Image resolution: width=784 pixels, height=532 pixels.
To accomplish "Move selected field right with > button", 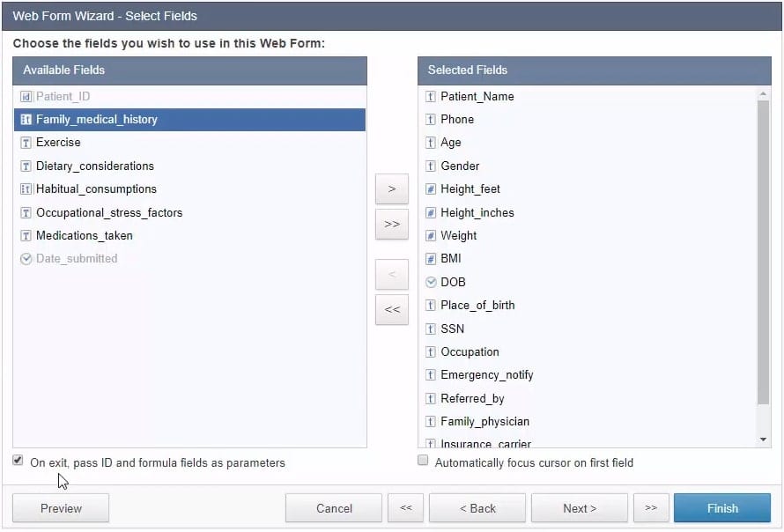I will tap(392, 189).
